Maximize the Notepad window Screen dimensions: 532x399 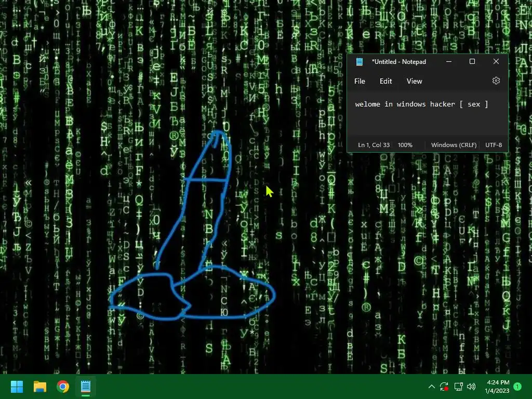point(472,62)
